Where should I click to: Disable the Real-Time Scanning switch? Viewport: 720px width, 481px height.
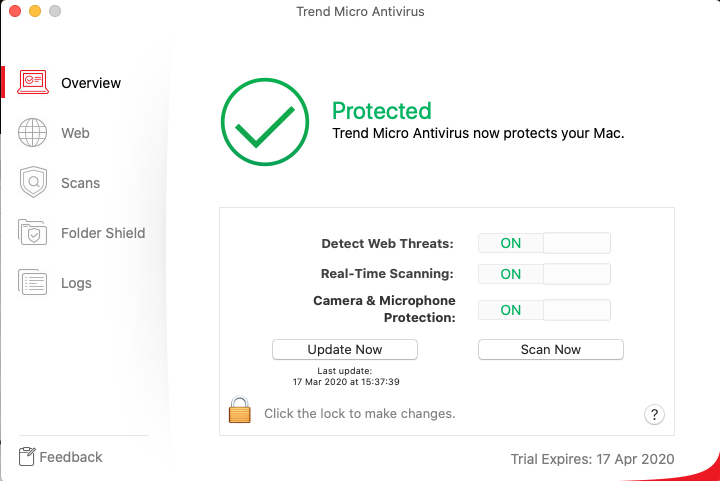point(544,274)
